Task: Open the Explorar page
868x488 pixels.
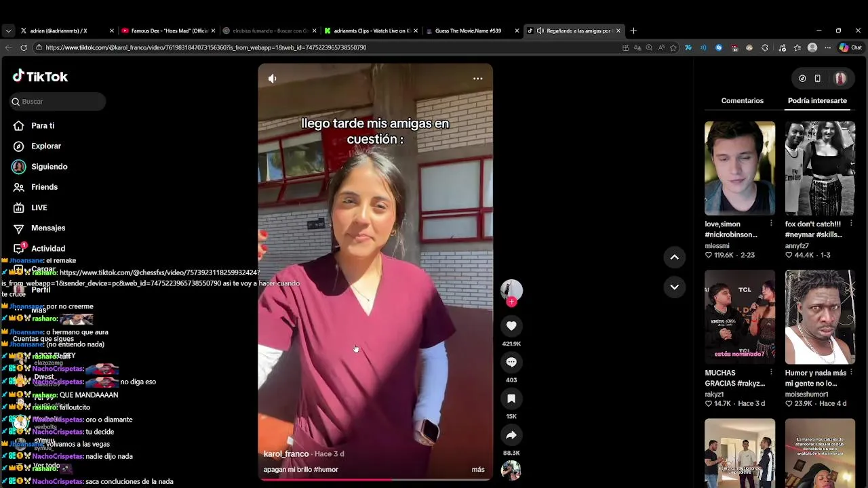Action: pyautogui.click(x=46, y=146)
